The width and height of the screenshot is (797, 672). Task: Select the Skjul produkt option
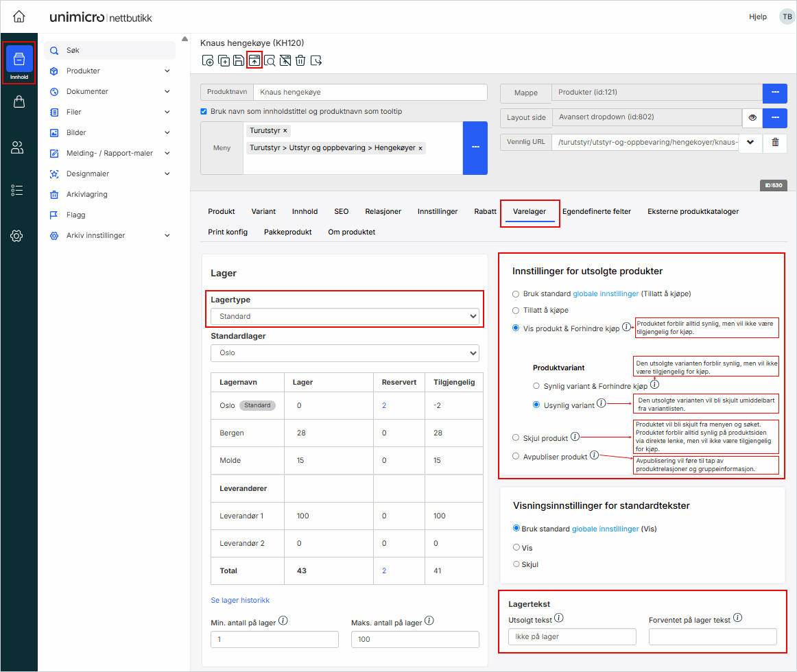pyautogui.click(x=516, y=437)
